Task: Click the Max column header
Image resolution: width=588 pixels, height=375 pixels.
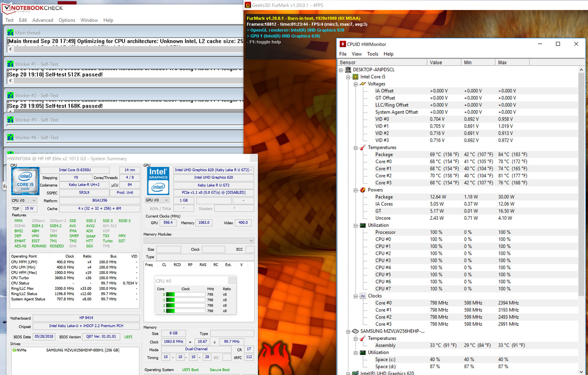Action: [512, 62]
